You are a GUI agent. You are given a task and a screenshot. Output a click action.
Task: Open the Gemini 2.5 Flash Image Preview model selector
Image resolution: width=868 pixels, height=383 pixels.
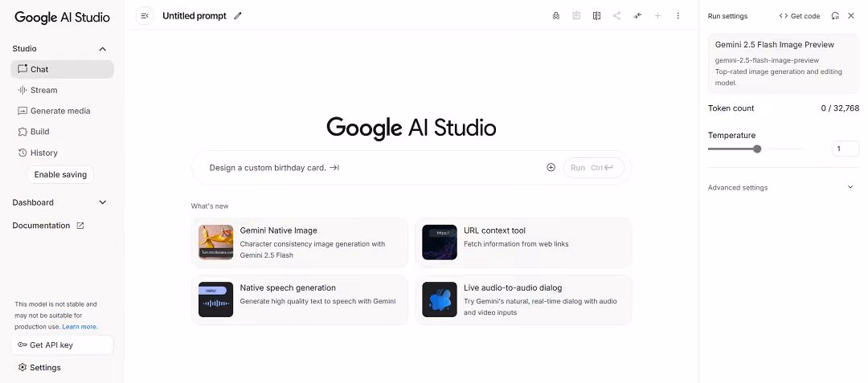point(784,63)
